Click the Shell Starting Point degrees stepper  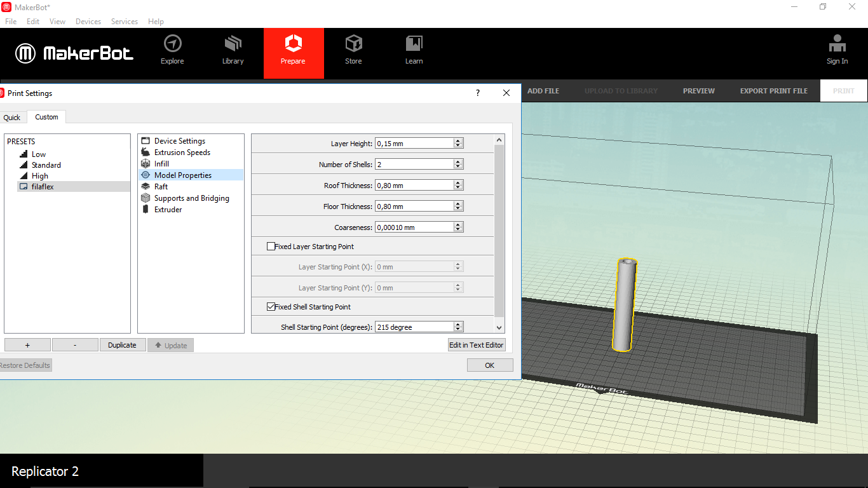pyautogui.click(x=458, y=327)
